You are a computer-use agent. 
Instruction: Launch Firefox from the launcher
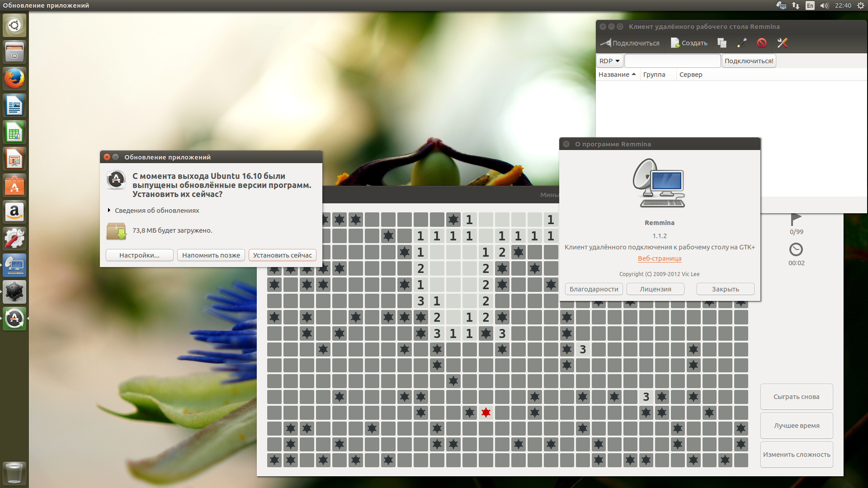click(14, 79)
